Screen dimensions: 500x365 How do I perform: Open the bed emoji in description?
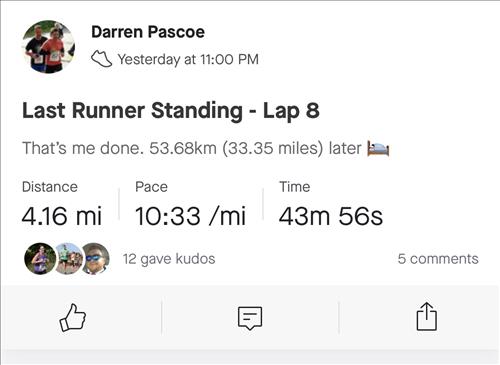(x=378, y=148)
